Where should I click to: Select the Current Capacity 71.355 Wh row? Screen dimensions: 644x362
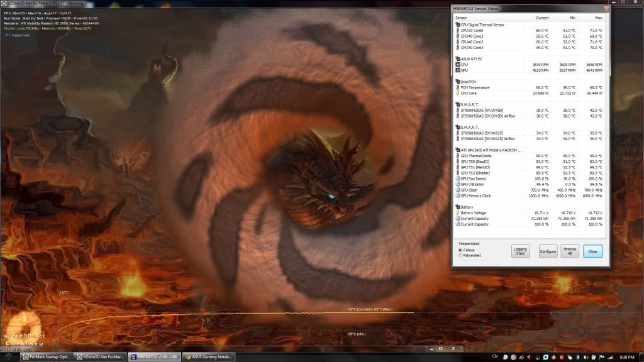click(x=529, y=219)
